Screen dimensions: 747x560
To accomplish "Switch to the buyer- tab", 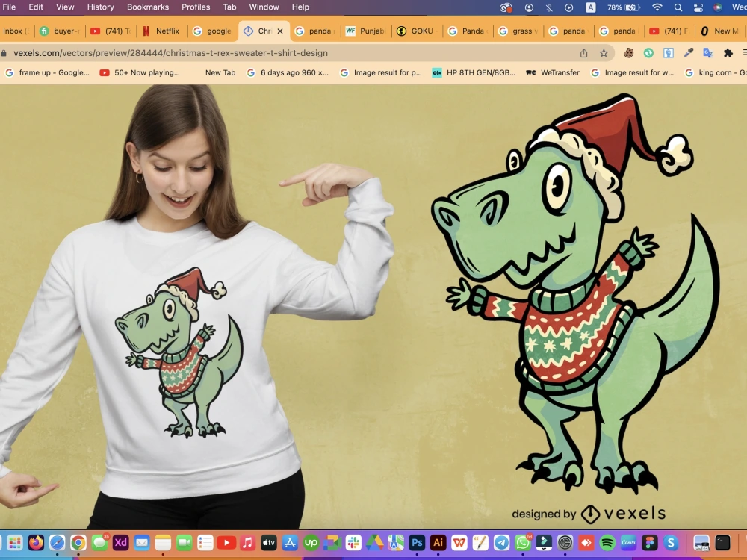I will pyautogui.click(x=60, y=31).
